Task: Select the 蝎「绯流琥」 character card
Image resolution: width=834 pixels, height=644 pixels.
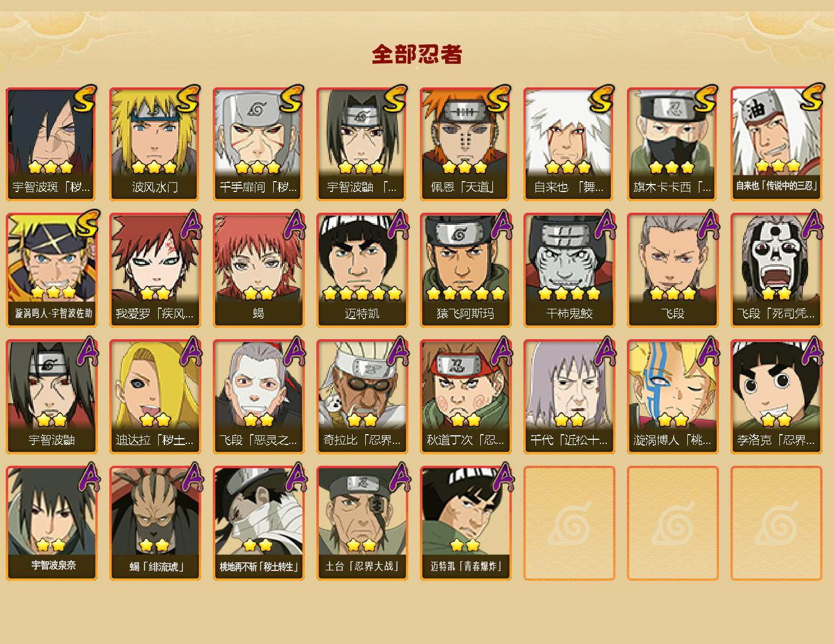Action: (155, 523)
